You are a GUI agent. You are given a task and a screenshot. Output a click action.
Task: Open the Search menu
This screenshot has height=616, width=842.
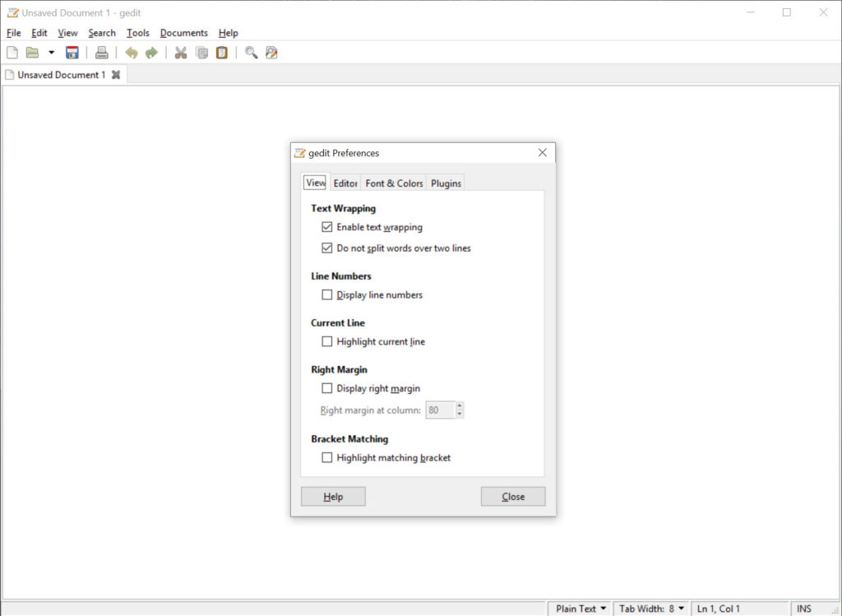pos(102,33)
